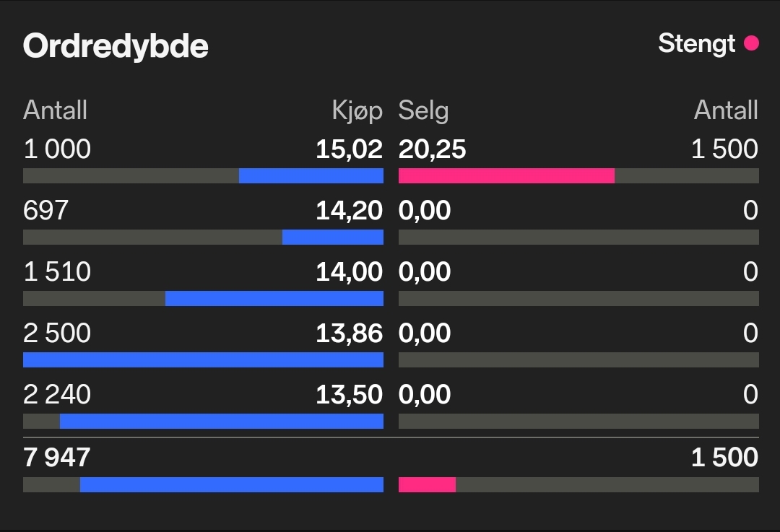Click the sell quantity 1 500 in first row
This screenshot has width=780, height=532.
(x=725, y=149)
